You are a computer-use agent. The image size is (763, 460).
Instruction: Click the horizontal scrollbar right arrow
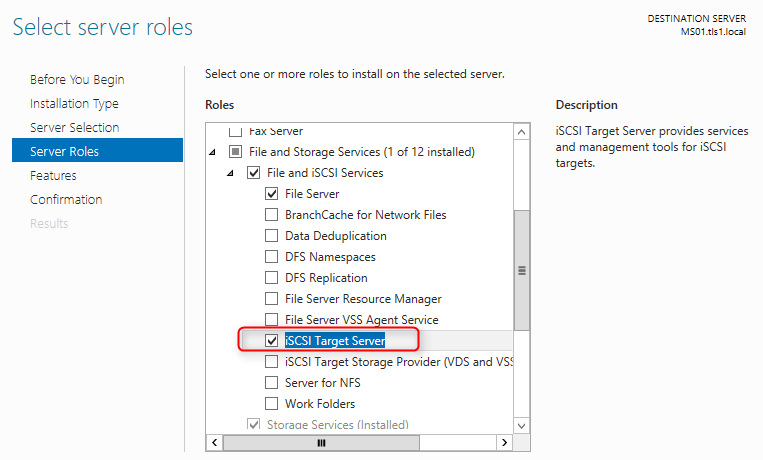point(504,442)
